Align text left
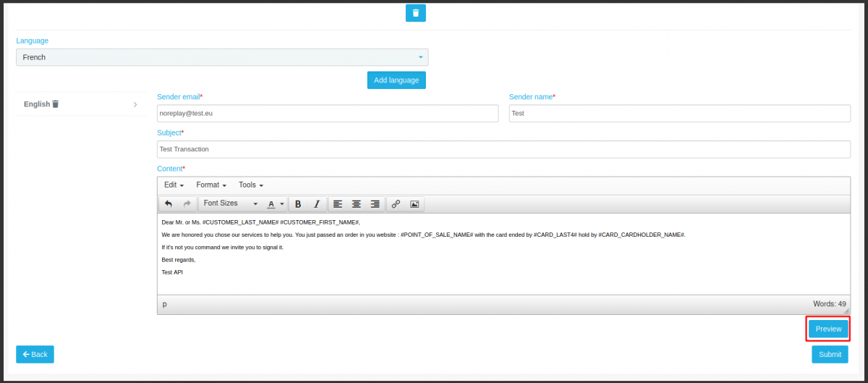The height and width of the screenshot is (383, 868). pyautogui.click(x=338, y=204)
